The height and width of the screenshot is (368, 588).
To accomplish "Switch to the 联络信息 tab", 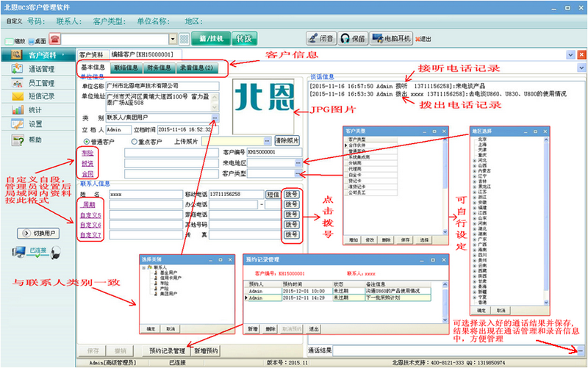I will tap(126, 68).
